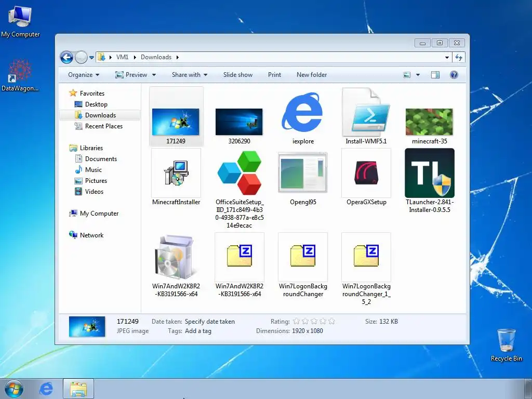Launch Internet Explorer from the taskbar
Viewport: 532px width, 399px height.
46,389
